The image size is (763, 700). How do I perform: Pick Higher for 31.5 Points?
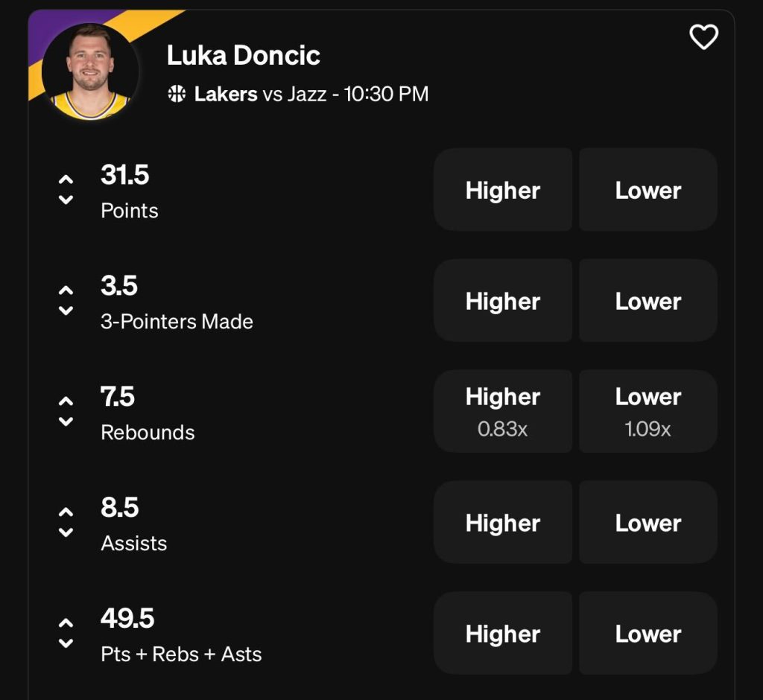pos(503,190)
